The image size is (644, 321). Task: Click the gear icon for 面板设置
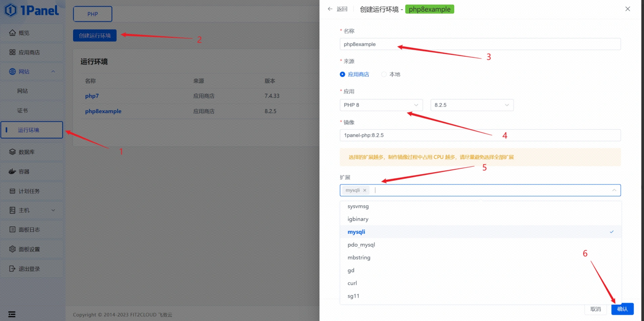pyautogui.click(x=12, y=249)
